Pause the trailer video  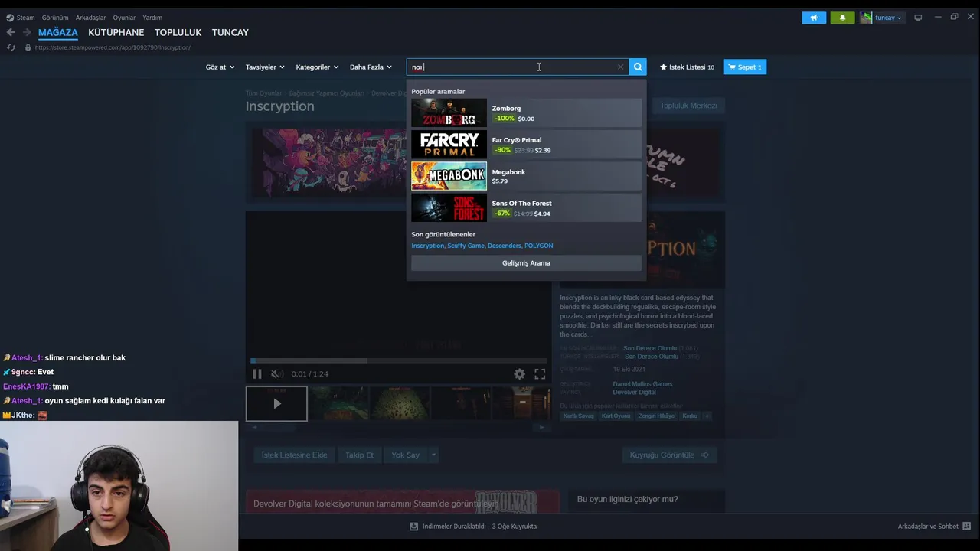[257, 374]
